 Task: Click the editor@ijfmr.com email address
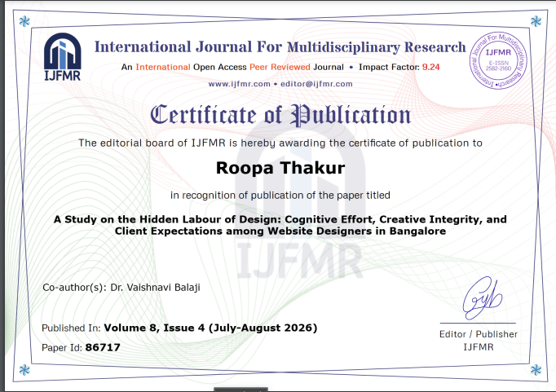[316, 84]
